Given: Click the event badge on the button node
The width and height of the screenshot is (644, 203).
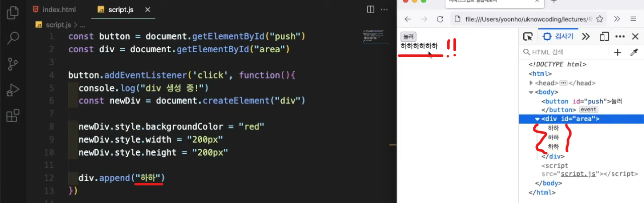Looking at the screenshot, I should (588, 110).
